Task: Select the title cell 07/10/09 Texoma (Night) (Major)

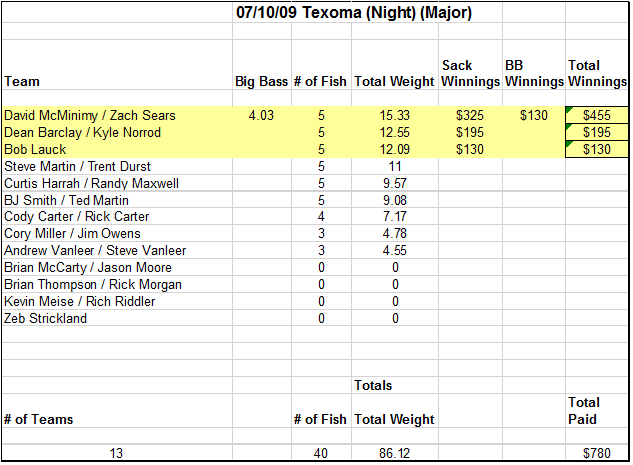Action: 354,13
